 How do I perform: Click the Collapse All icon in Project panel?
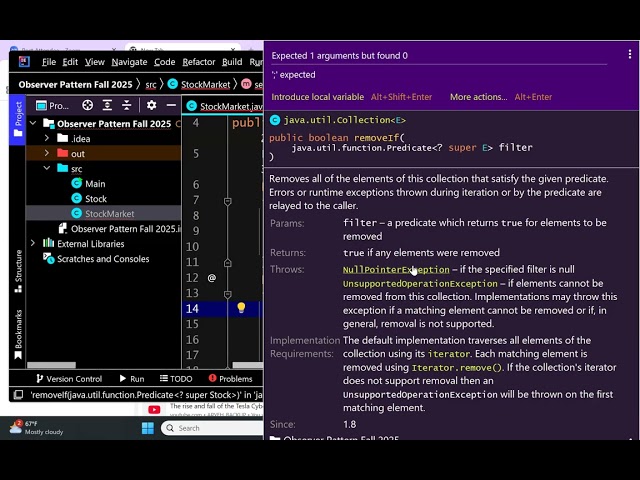pyautogui.click(x=129, y=105)
